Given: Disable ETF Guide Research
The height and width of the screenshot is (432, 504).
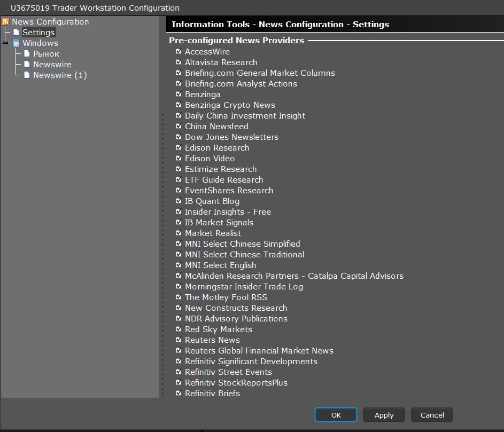Looking at the screenshot, I should (x=179, y=179).
